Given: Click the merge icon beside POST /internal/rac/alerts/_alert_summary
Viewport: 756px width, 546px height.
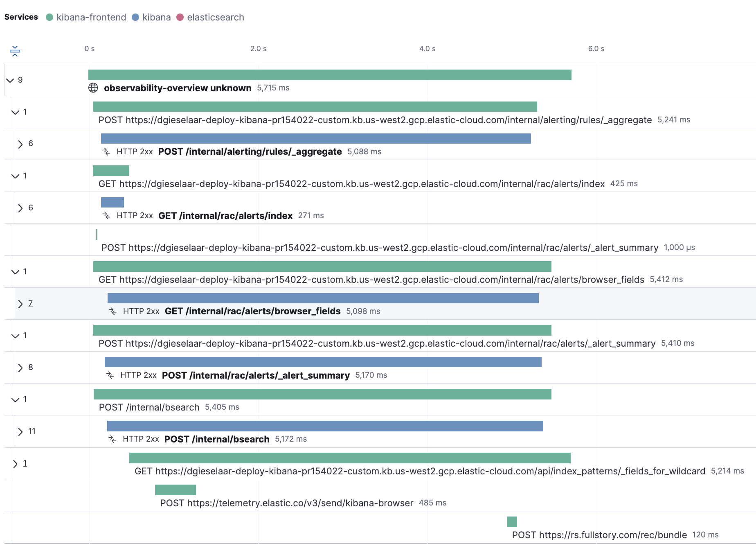Looking at the screenshot, I should (111, 375).
